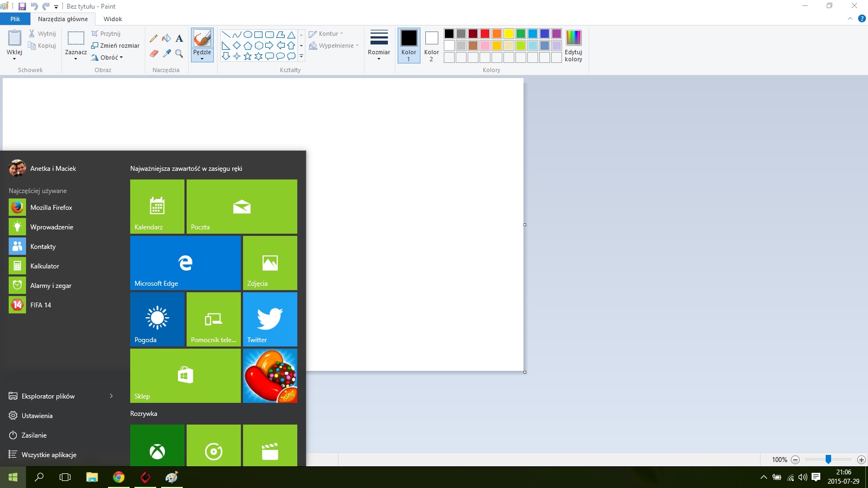
Task: Collapse the ribbon with the chevron
Action: [850, 19]
